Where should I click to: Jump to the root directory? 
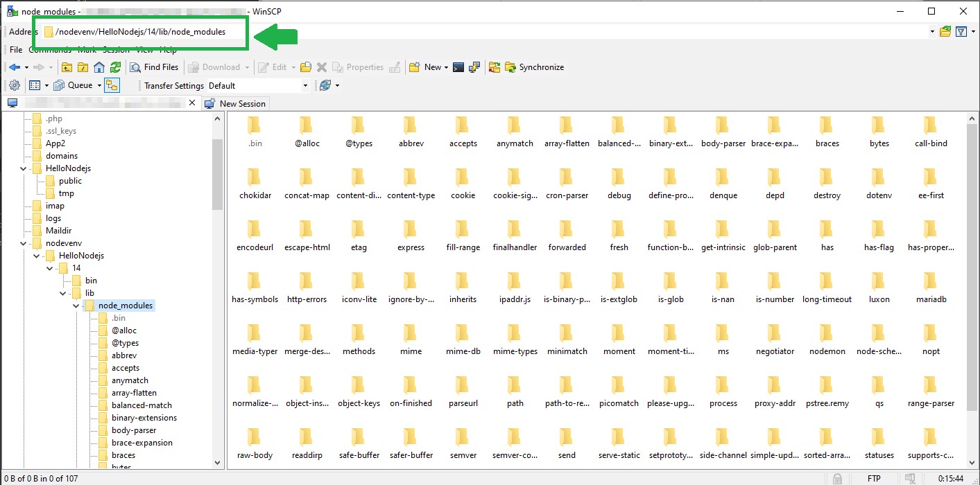pos(83,67)
